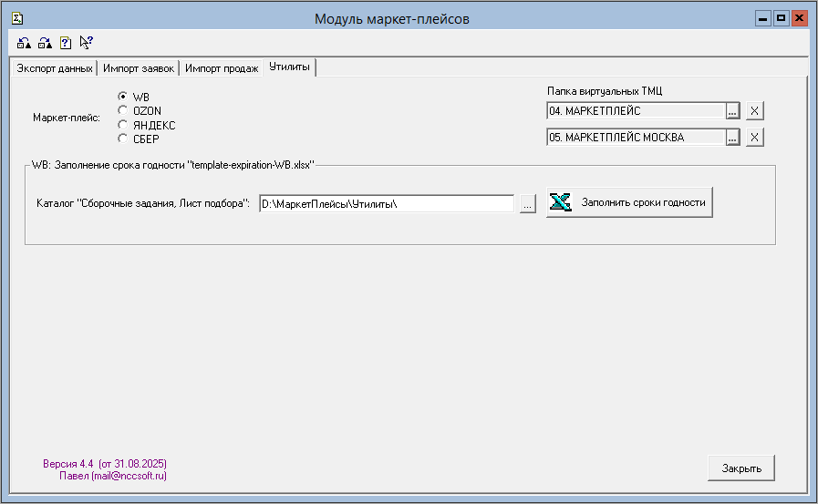The image size is (818, 504).
Task: Open folder picker for 04. МАРКЕТПЛЕЙС field
Action: [x=731, y=111]
